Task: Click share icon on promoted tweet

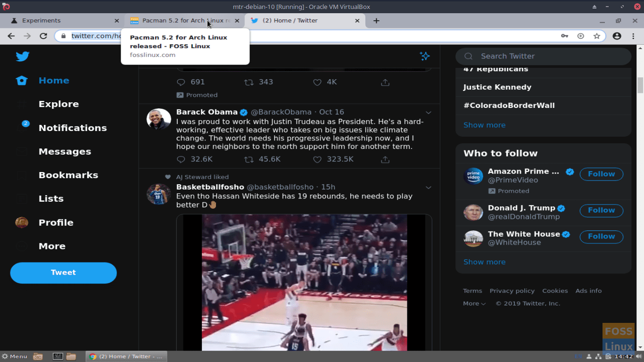Action: [385, 82]
